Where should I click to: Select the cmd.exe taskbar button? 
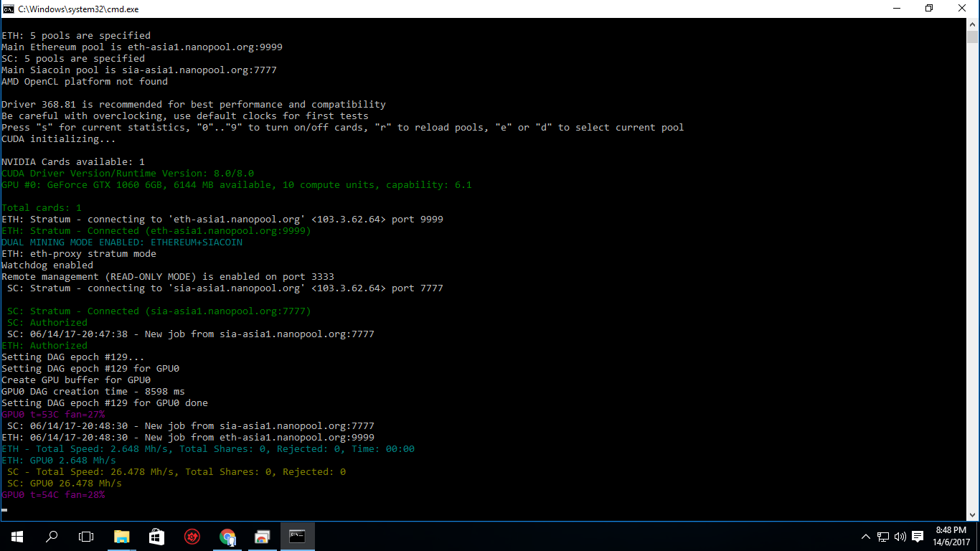pos(297,537)
